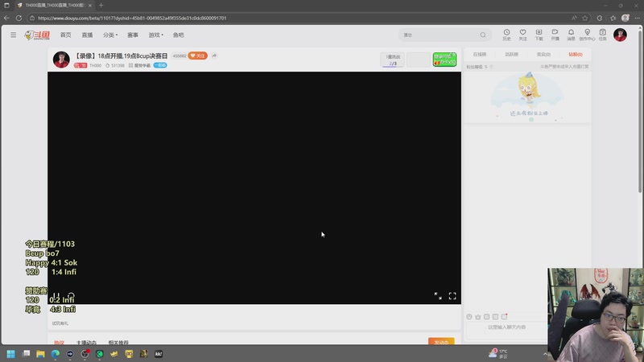This screenshot has height=362, width=644.
Task: Open the 1星挑战 2/3 challenge box
Action: [393, 60]
